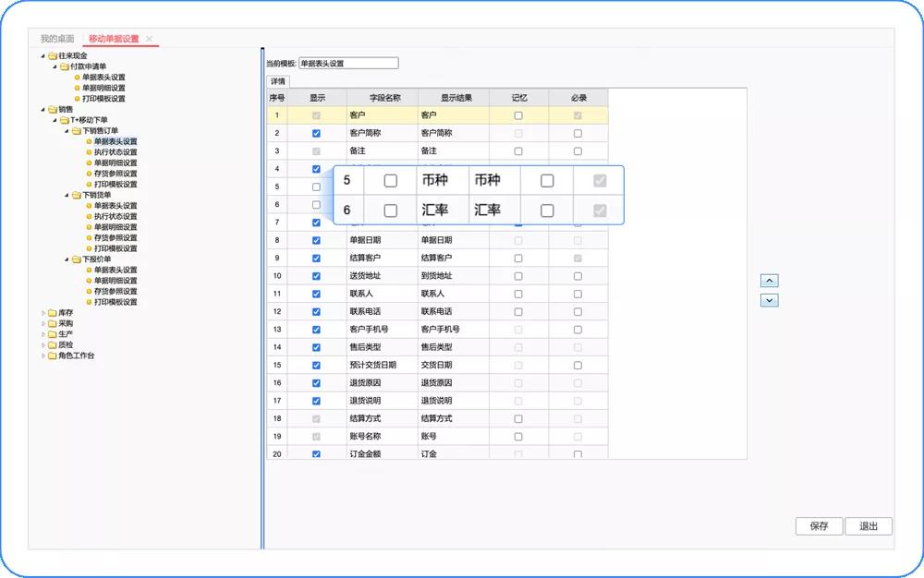Close the 移动单据设置 tab with X icon
The width and height of the screenshot is (924, 578).
coord(150,39)
